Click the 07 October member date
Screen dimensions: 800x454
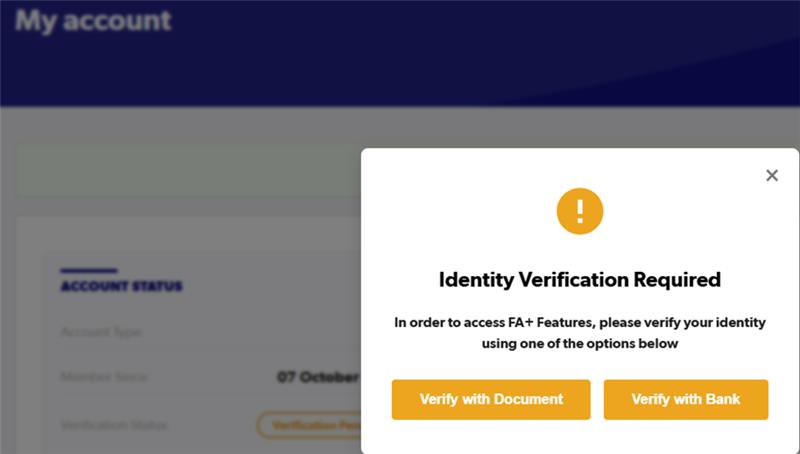(317, 378)
